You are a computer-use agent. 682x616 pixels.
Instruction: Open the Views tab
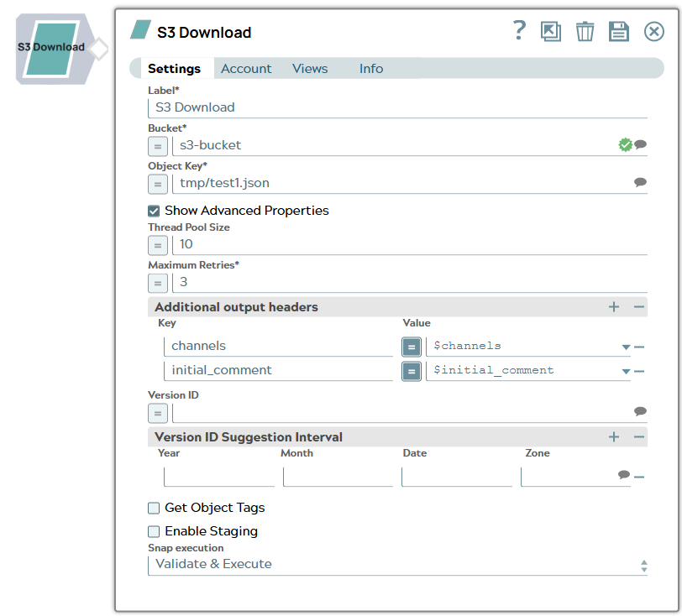310,69
